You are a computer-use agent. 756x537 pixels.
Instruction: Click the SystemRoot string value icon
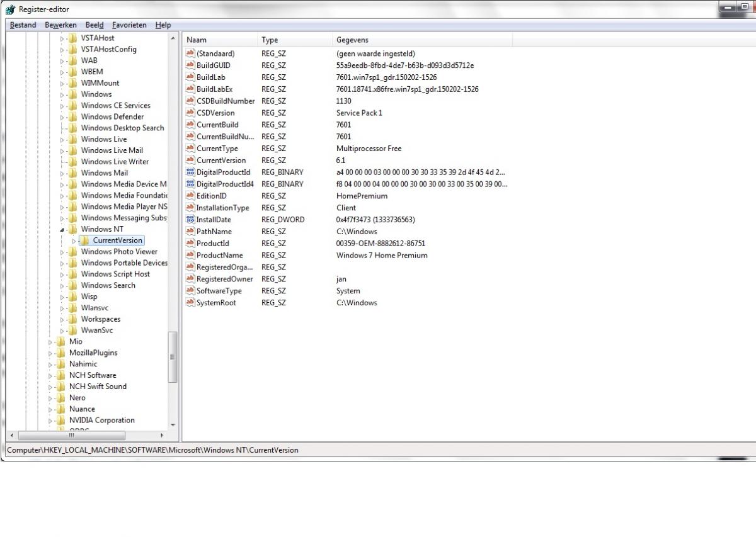tap(191, 303)
